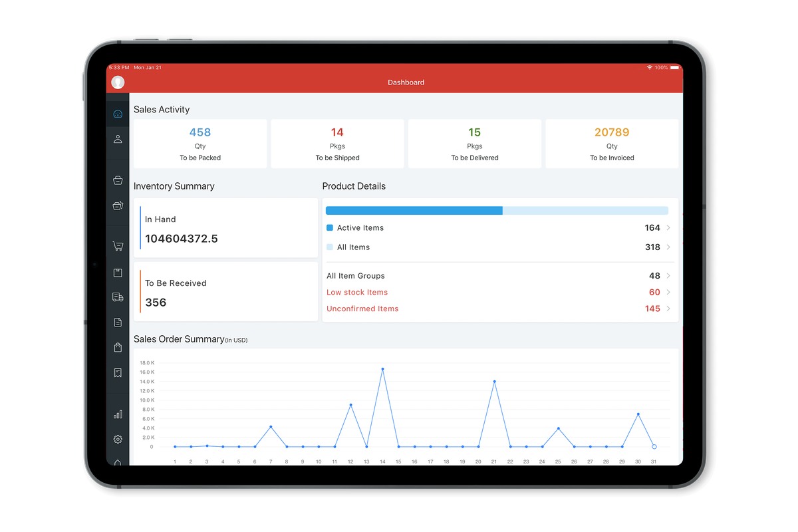Screen dimensions: 798x532
Task: Click the 104604372.5 In Hand value
Action: click(182, 239)
